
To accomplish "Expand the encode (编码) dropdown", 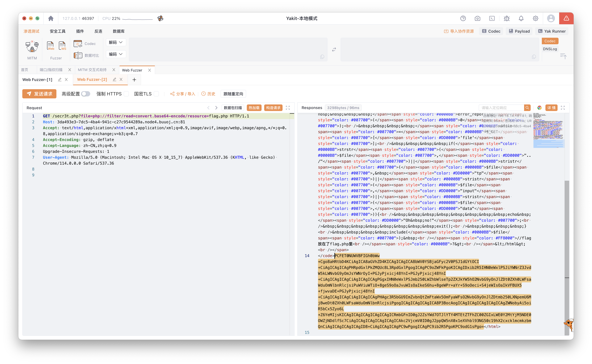I will tap(116, 54).
